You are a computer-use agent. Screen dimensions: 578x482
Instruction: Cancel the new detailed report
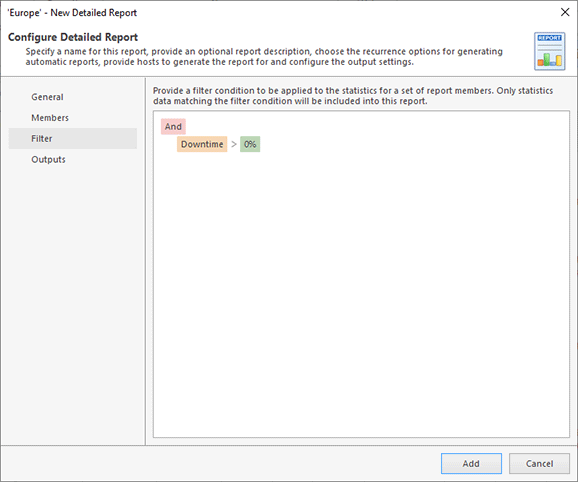pyautogui.click(x=539, y=464)
